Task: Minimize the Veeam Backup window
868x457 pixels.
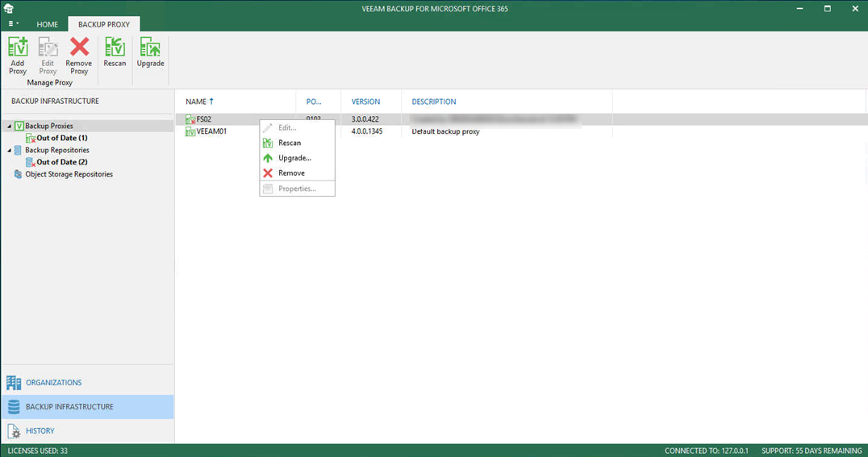Action: coord(800,8)
